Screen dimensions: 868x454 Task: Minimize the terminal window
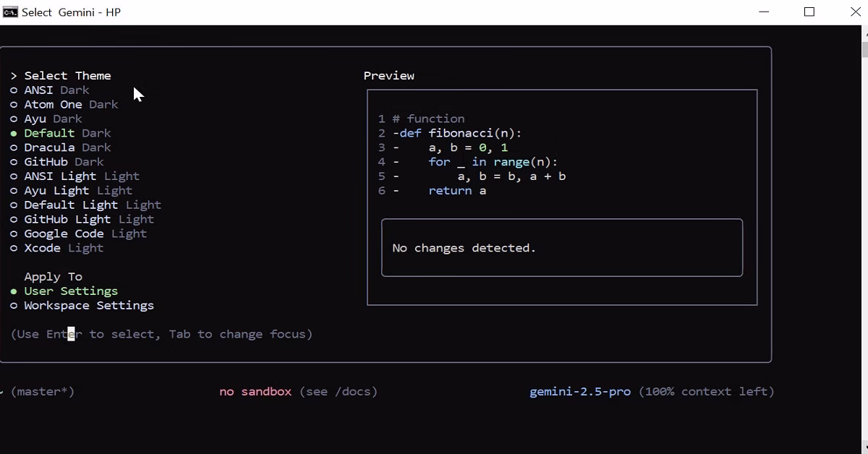point(765,12)
